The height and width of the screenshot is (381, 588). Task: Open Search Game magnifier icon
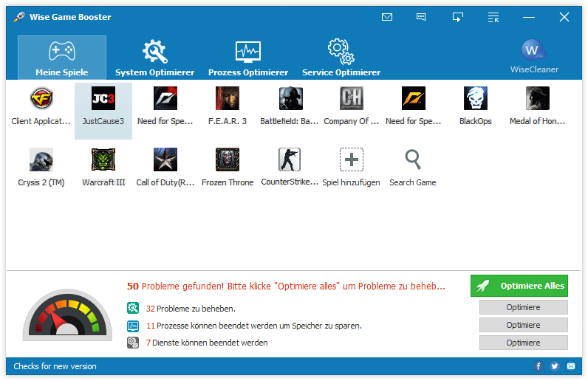pyautogui.click(x=413, y=160)
